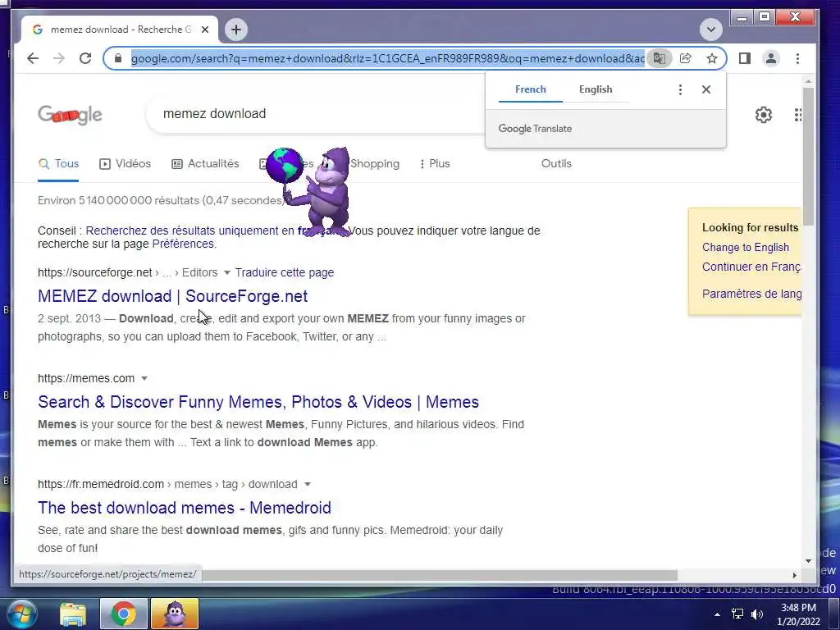The height and width of the screenshot is (630, 840).
Task: Click the share page icon
Action: coord(685,58)
